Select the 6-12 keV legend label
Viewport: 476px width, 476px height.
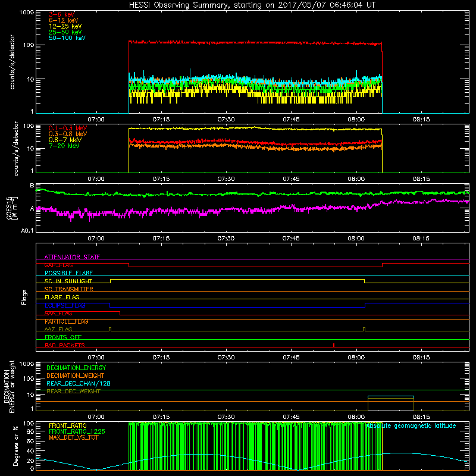pos(64,20)
